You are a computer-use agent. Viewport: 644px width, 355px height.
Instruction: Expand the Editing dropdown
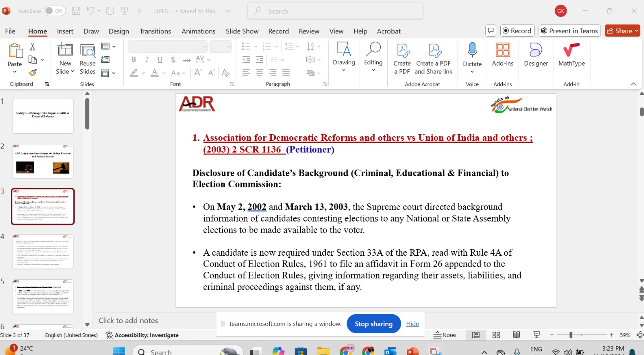coord(373,70)
